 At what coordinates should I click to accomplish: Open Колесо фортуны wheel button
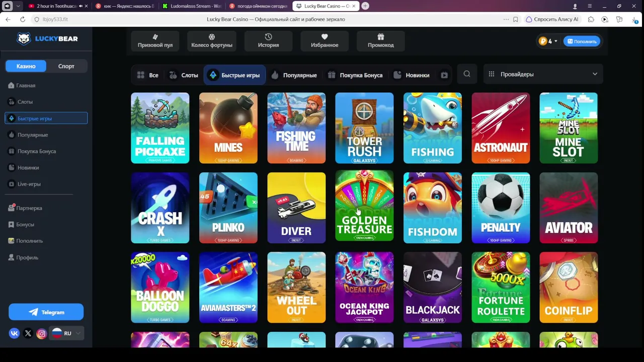[x=212, y=41]
